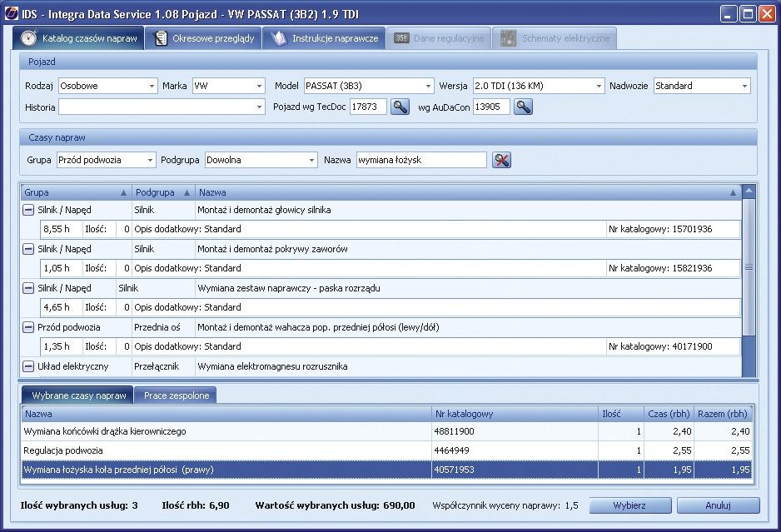Click Nr katalogowy: 40171900 text
Viewport: 781px width, 532px height.
[660, 346]
